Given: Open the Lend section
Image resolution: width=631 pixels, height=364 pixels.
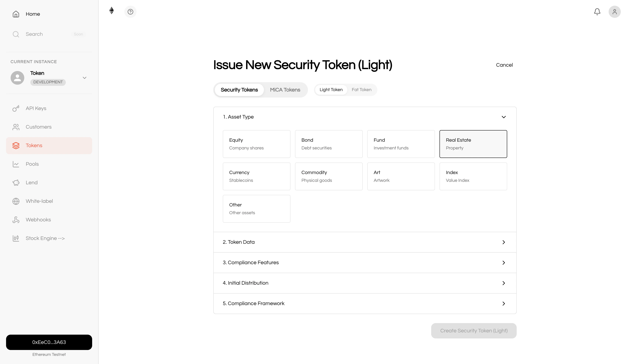Looking at the screenshot, I should 31,183.
